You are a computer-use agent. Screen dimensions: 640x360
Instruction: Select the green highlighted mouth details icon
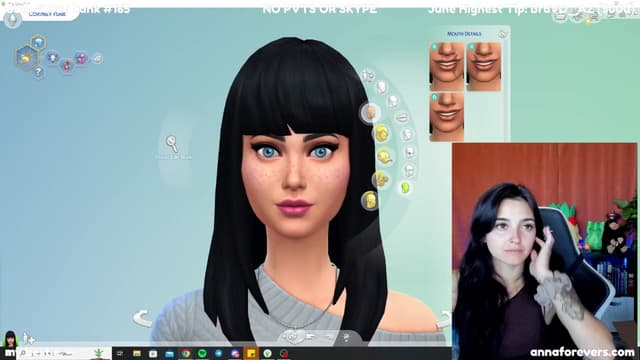(405, 187)
